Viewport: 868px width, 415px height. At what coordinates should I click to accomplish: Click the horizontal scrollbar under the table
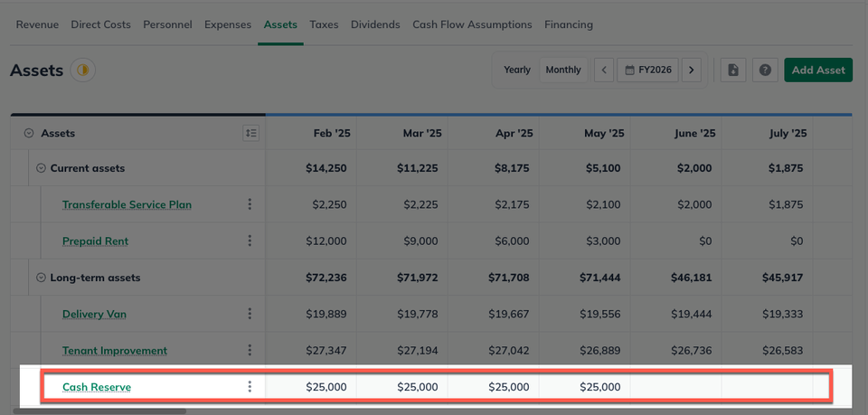(x=99, y=411)
